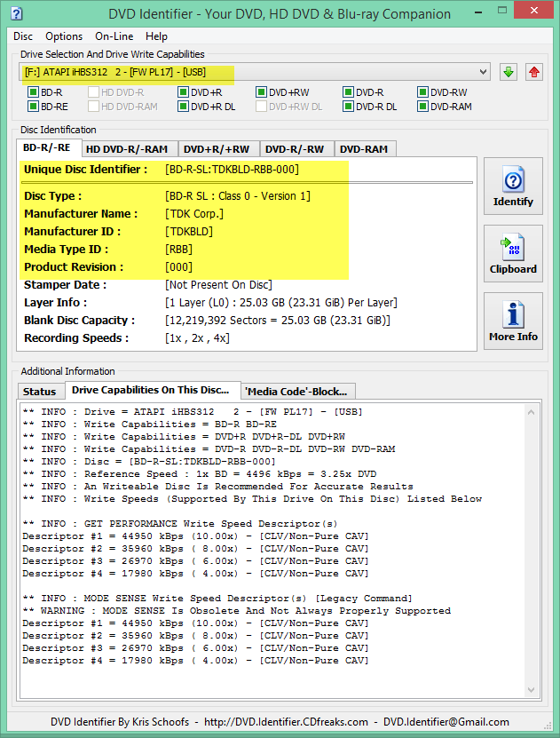
Task: Click the MODE SENSE WARNING line
Action: pyautogui.click(x=236, y=611)
